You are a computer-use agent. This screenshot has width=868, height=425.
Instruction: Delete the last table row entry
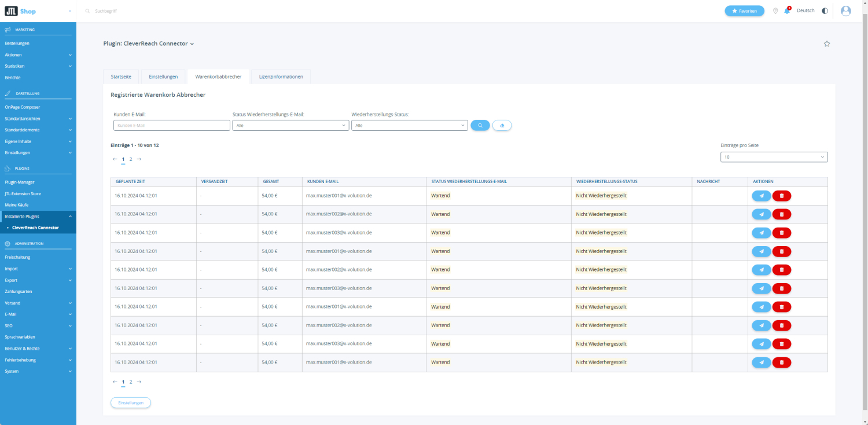(x=781, y=362)
